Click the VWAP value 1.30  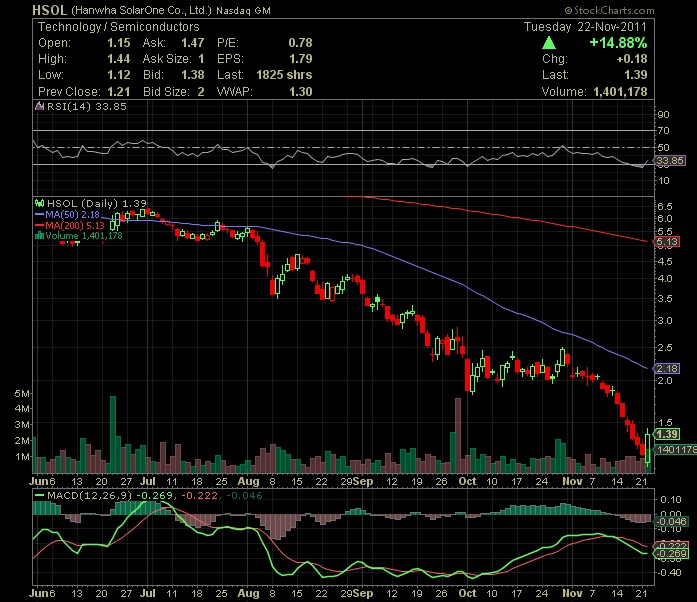click(x=301, y=92)
